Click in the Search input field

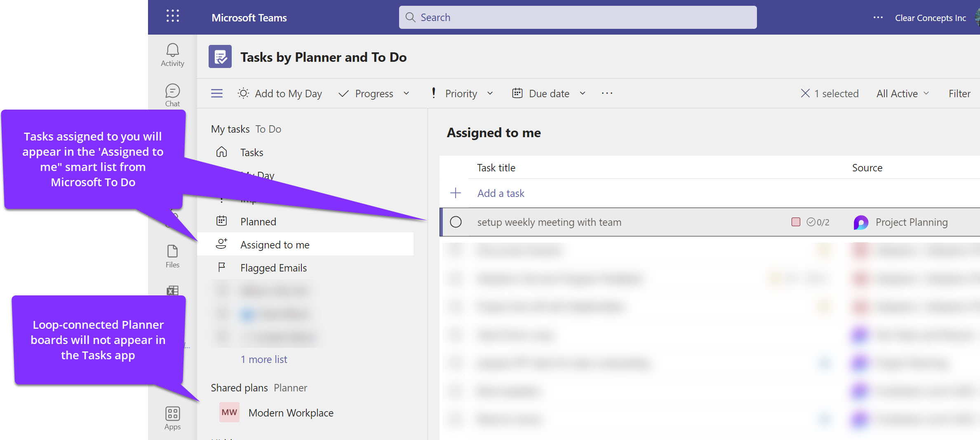coord(577,17)
